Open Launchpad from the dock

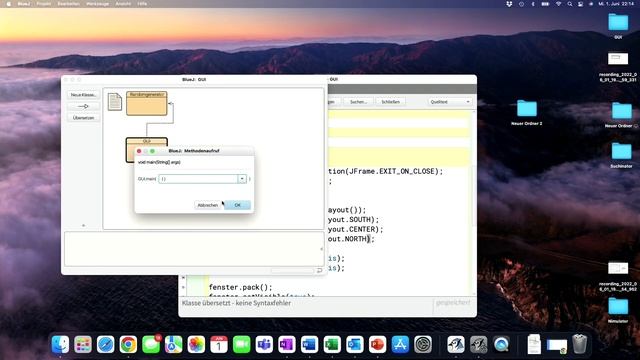point(83,344)
